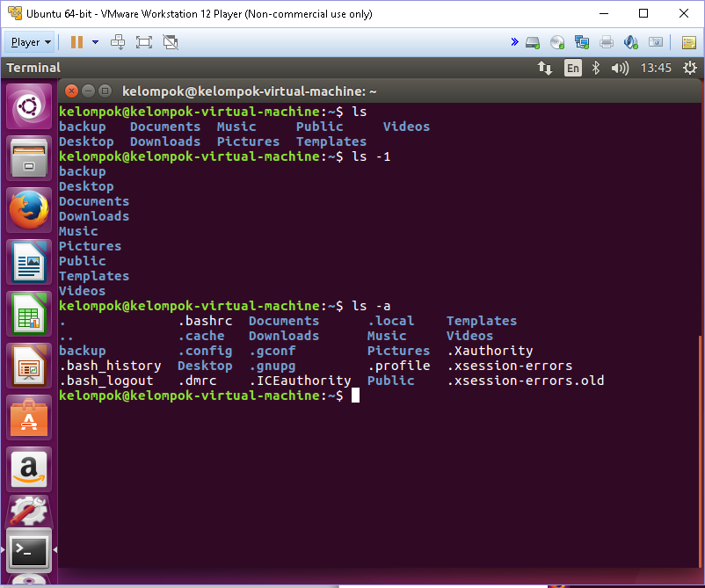Minimize the terminal window

[89, 91]
